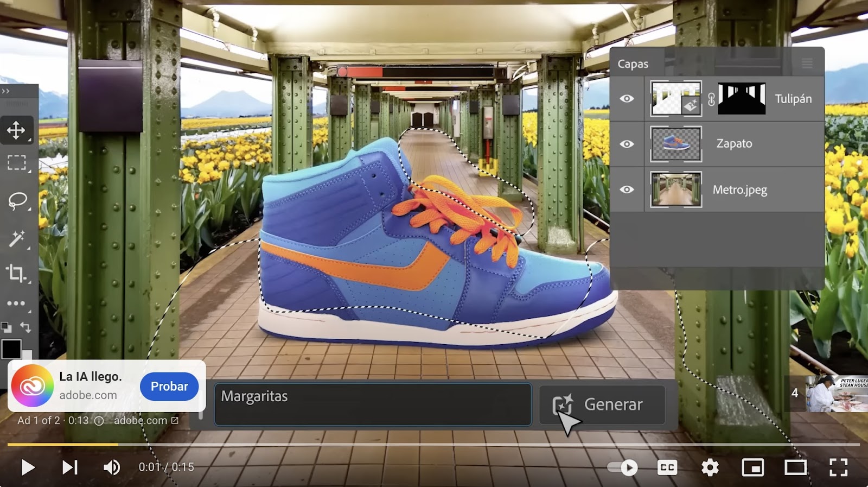The width and height of the screenshot is (868, 487).
Task: Expand the toolbar double-arrow
Action: (x=5, y=91)
